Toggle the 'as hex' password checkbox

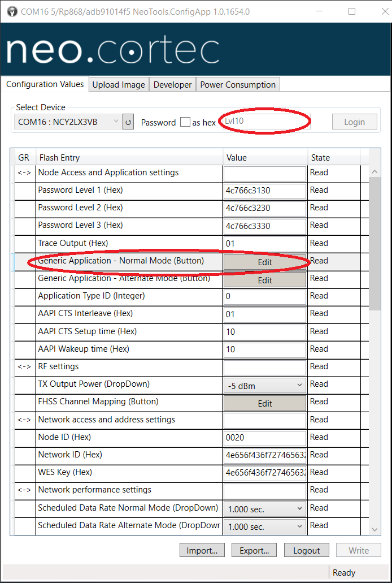(x=185, y=122)
